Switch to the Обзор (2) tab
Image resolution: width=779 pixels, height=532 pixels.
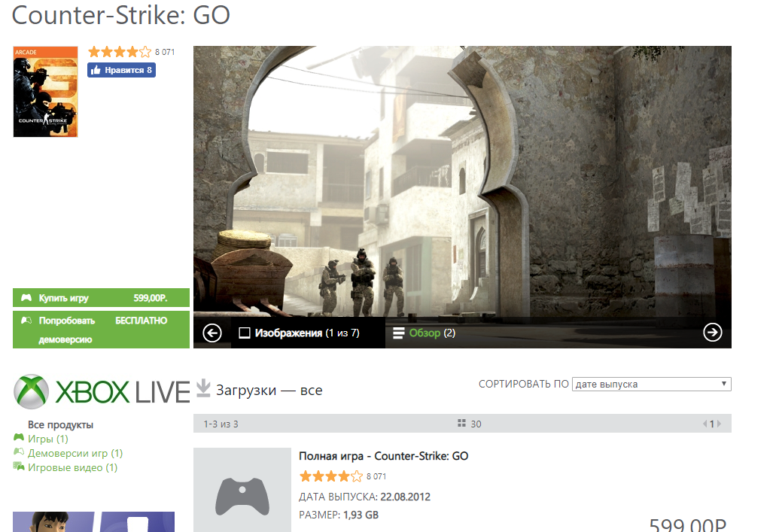424,333
